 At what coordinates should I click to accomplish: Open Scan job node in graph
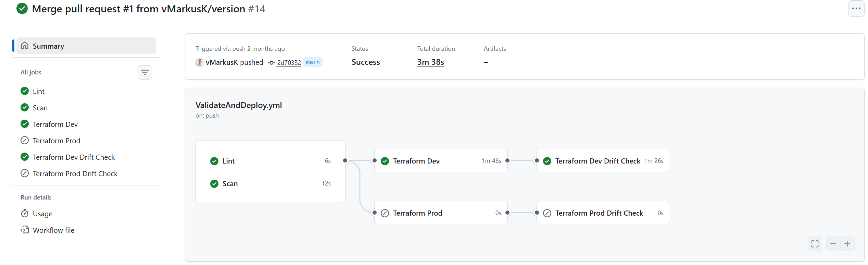tap(271, 183)
